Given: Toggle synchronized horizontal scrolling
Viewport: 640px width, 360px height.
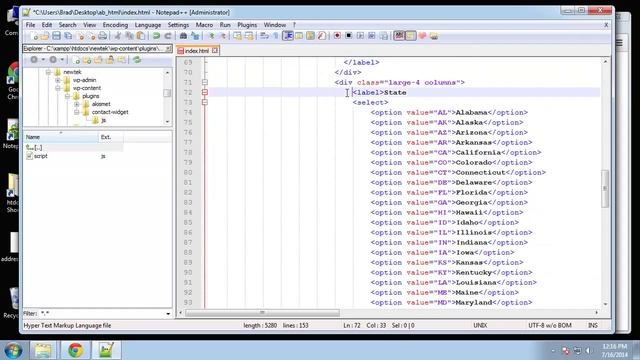Looking at the screenshot, I should click(249, 36).
